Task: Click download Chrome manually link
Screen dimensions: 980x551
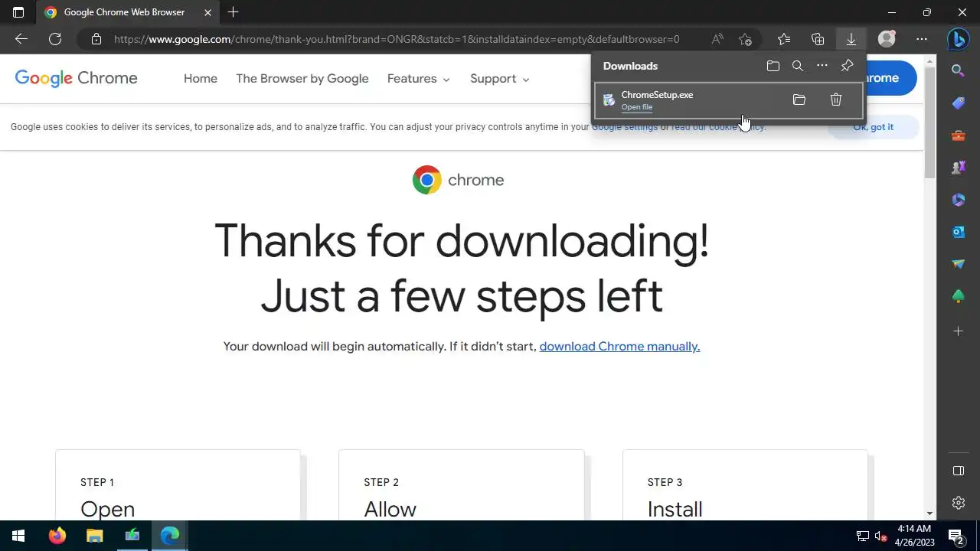Action: [619, 347]
